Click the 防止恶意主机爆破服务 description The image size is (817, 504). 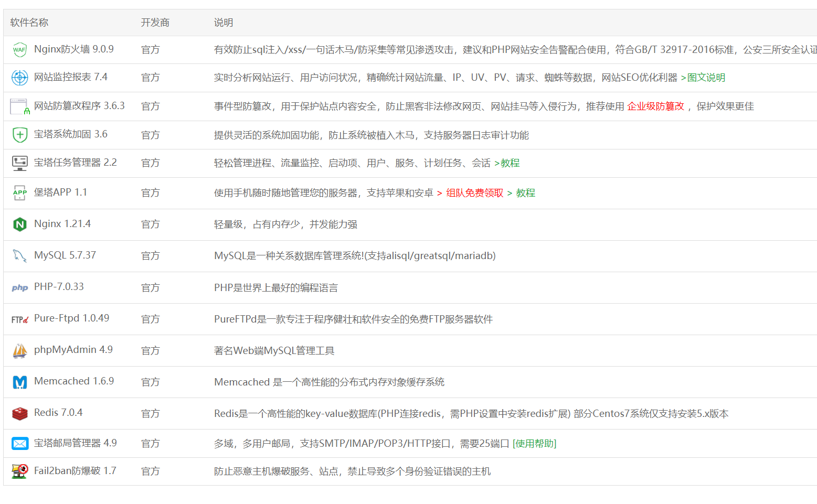pyautogui.click(x=352, y=471)
